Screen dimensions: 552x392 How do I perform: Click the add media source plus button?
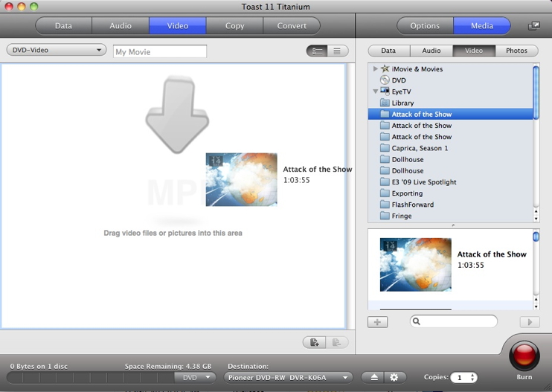[377, 322]
